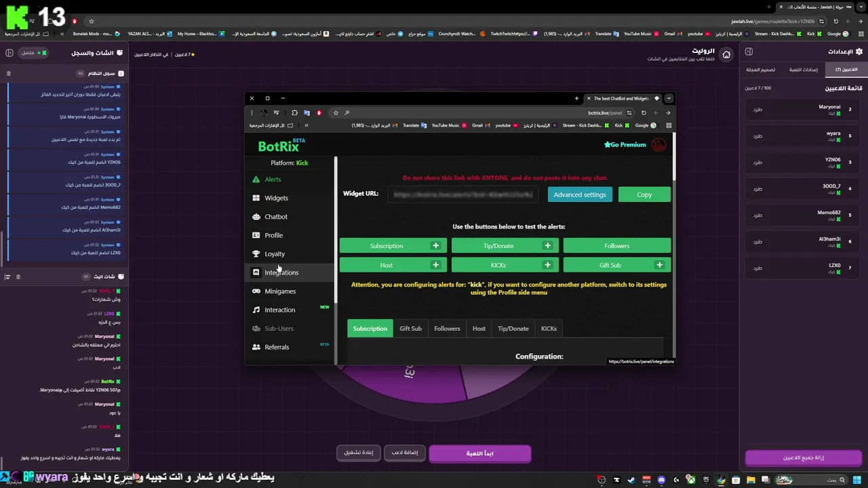
Task: Open YouTube Music bookmark in BotRix window
Action: (x=449, y=125)
